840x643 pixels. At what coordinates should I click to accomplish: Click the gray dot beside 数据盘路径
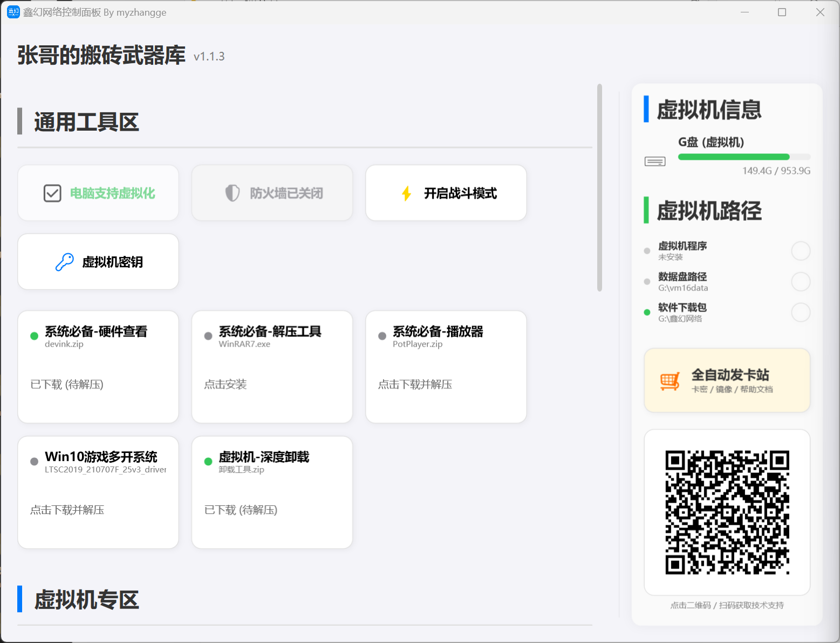click(x=647, y=281)
